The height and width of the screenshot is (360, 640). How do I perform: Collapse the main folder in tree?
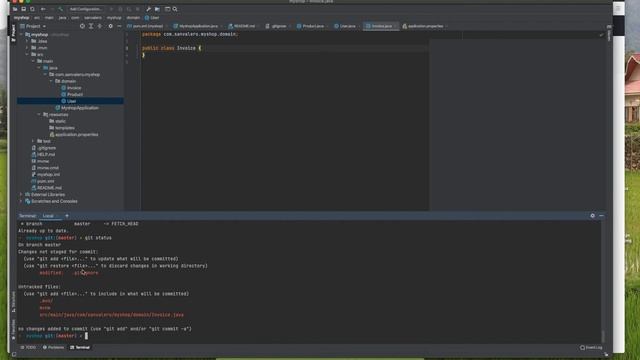(x=33, y=61)
